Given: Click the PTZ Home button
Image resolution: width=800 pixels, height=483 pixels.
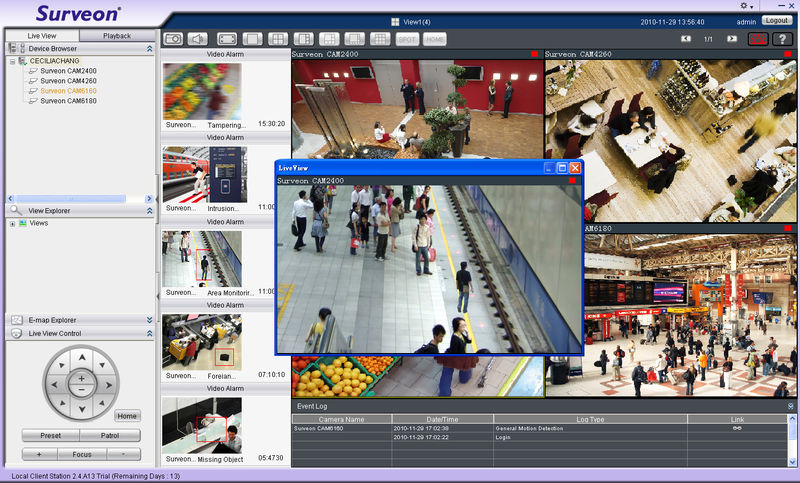Looking at the screenshot, I should pyautogui.click(x=127, y=416).
